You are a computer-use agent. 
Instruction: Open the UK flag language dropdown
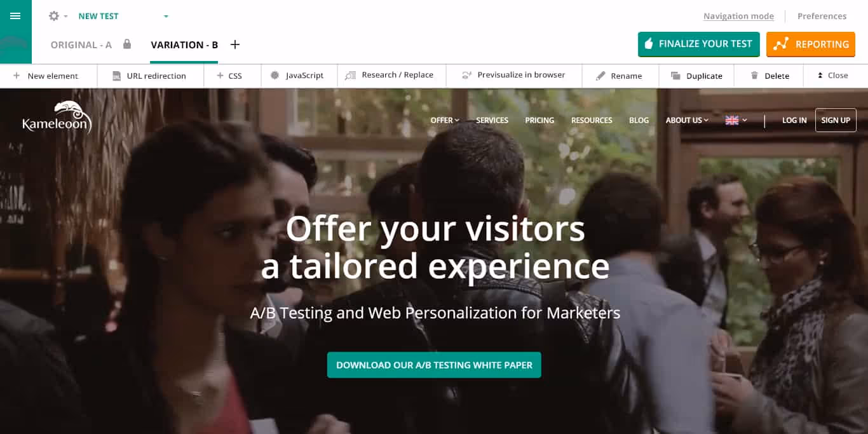(x=736, y=120)
